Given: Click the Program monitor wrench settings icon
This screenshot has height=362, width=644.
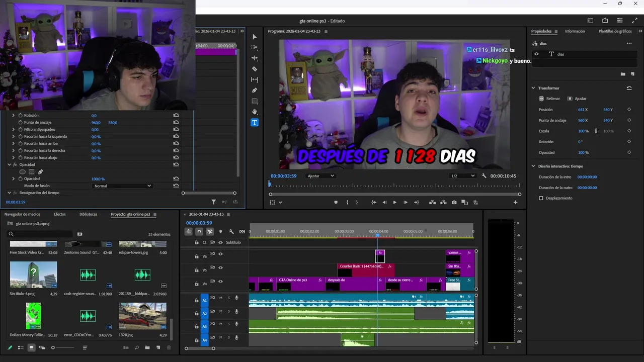Looking at the screenshot, I should click(x=484, y=176).
